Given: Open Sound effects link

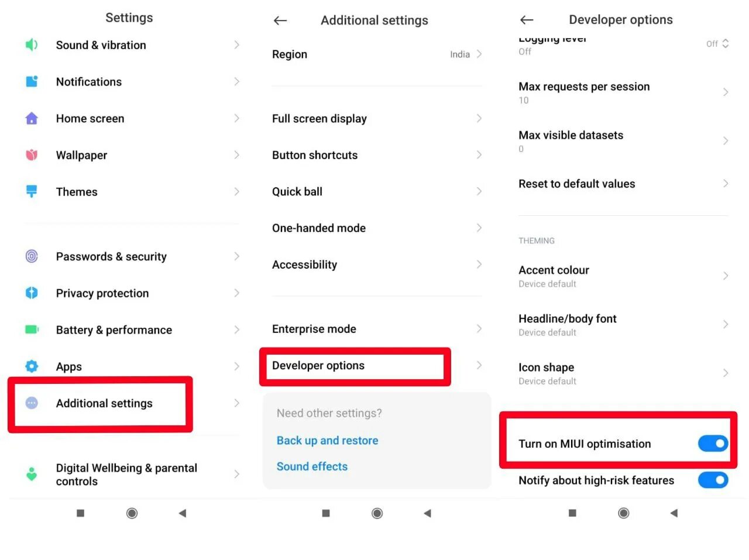Looking at the screenshot, I should [312, 466].
